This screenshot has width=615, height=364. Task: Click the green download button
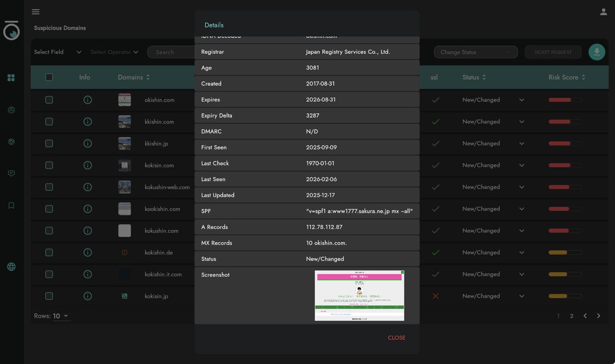click(x=597, y=52)
